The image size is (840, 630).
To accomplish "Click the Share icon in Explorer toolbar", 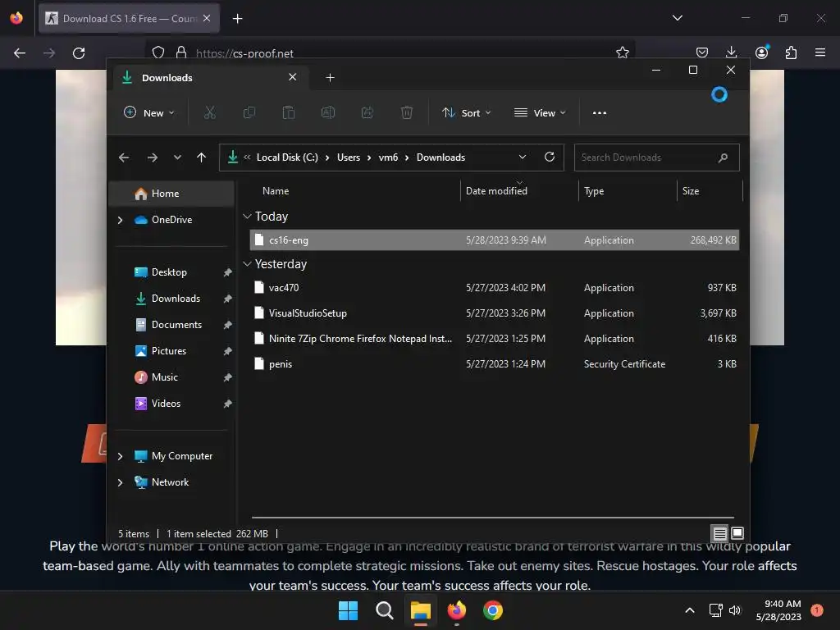I will (x=367, y=112).
